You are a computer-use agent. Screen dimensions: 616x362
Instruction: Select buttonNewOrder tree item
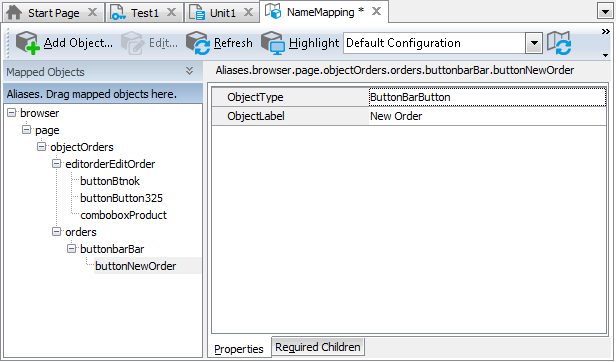pyautogui.click(x=136, y=266)
